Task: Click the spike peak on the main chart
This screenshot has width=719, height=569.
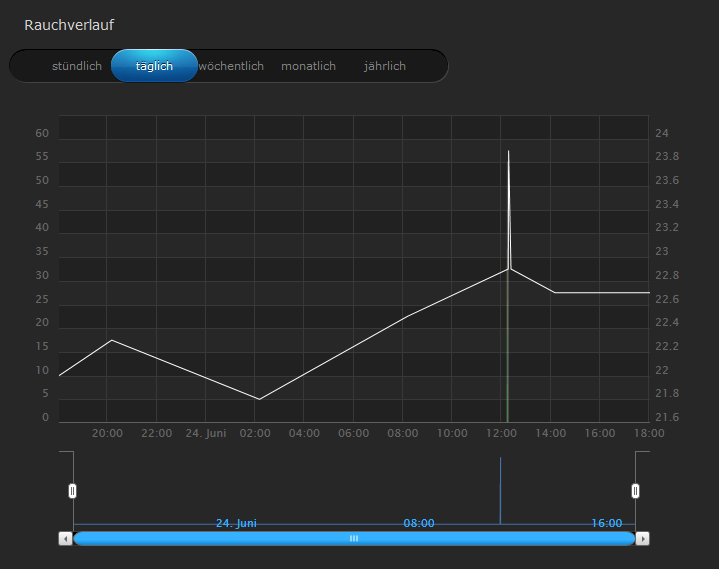Action: [508, 151]
